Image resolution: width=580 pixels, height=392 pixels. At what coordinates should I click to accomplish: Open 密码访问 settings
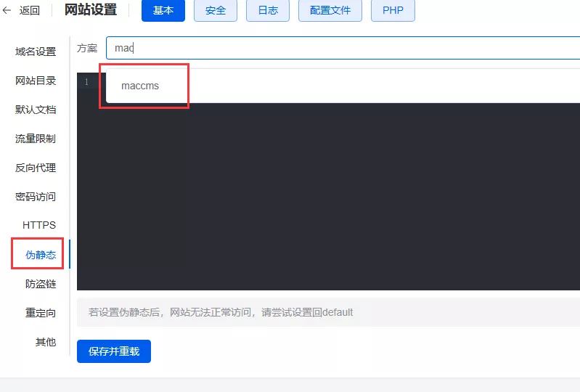36,197
